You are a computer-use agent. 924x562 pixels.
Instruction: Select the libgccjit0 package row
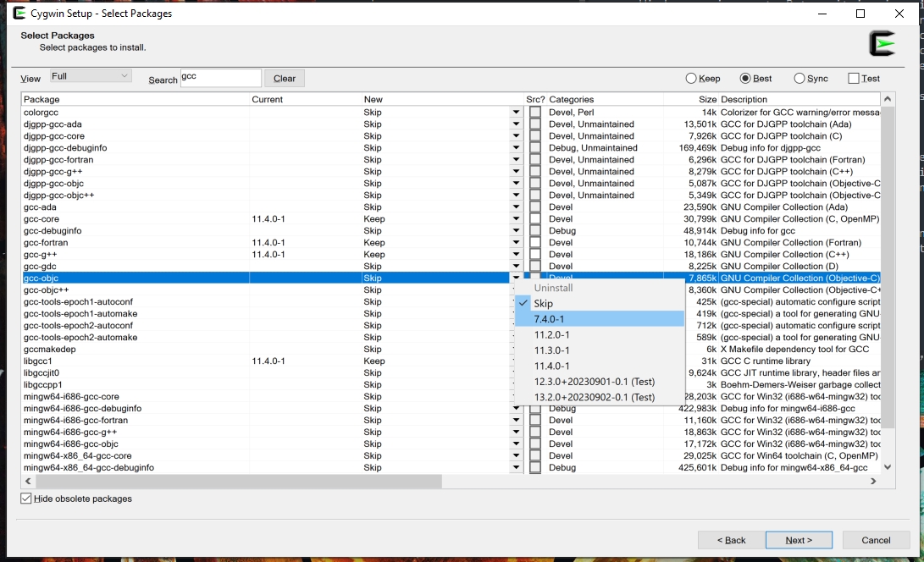(x=451, y=372)
